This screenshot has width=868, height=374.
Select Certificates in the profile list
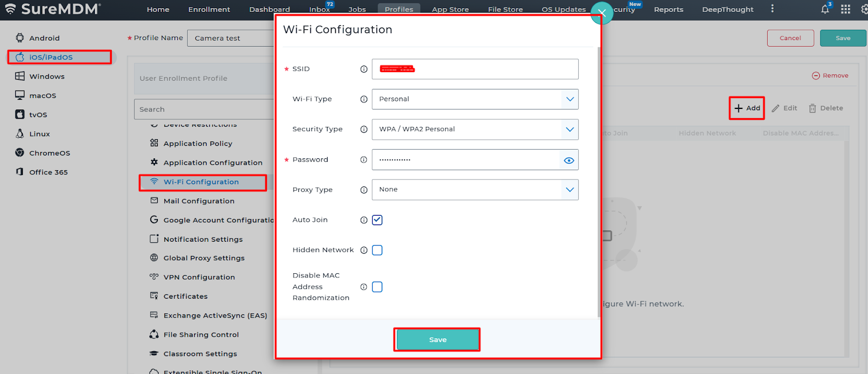point(186,296)
